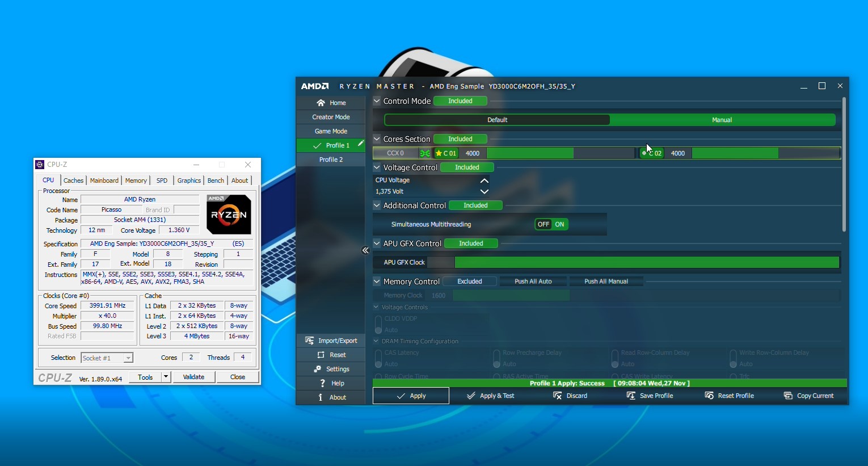Viewport: 868px width, 466px height.
Task: Click Push All Auto button
Action: [x=533, y=282]
